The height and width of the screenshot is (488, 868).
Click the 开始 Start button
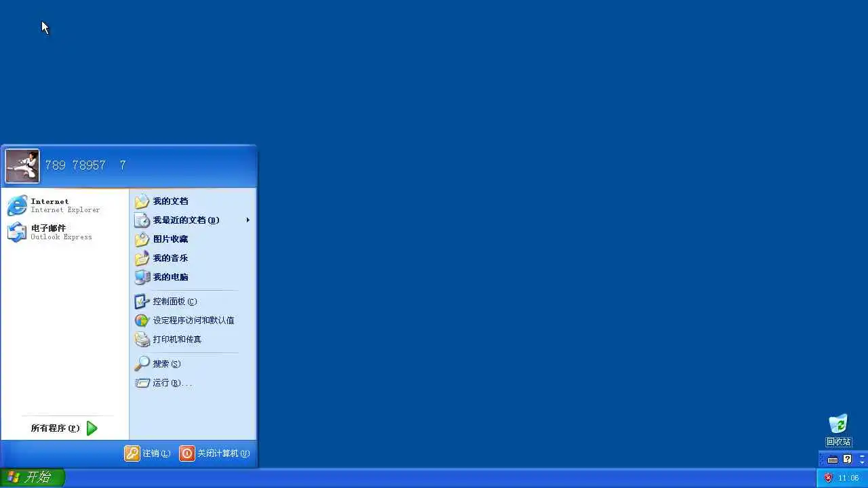point(32,477)
